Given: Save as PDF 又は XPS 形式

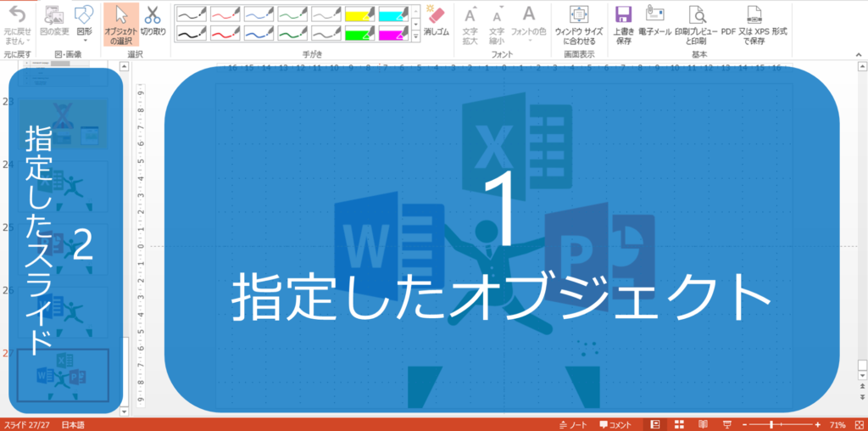Looking at the screenshot, I should pos(754,22).
